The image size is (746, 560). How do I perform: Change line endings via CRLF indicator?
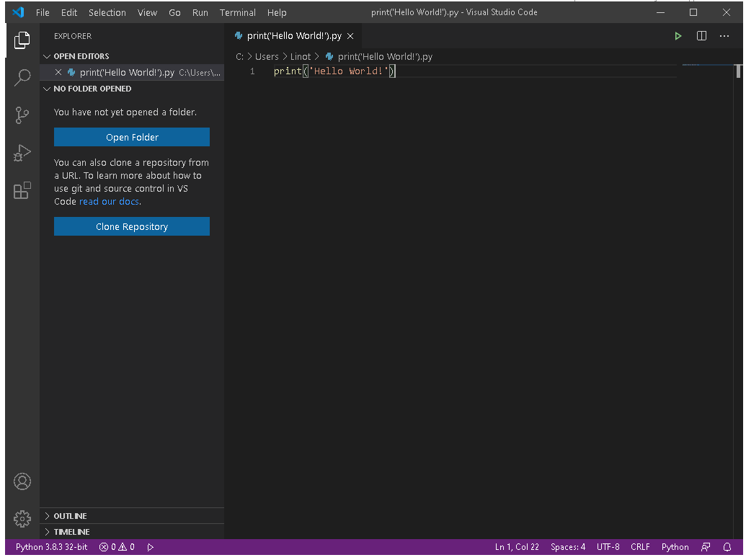(640, 547)
